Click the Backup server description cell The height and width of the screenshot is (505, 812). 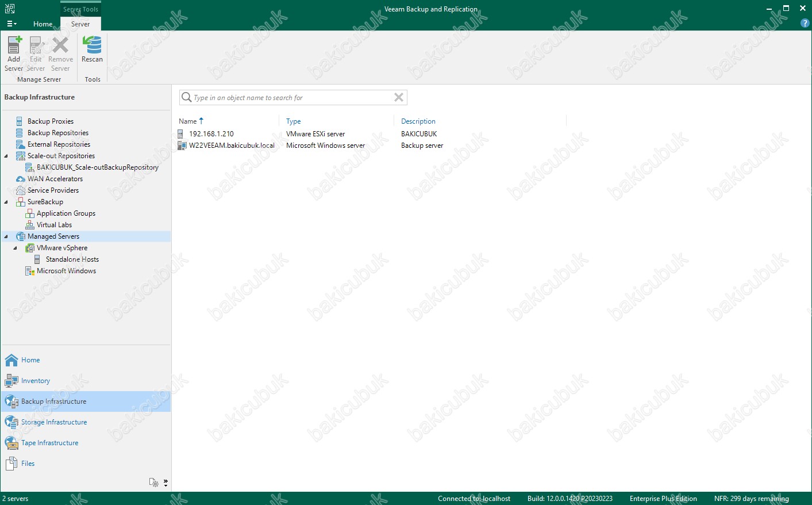click(x=422, y=146)
